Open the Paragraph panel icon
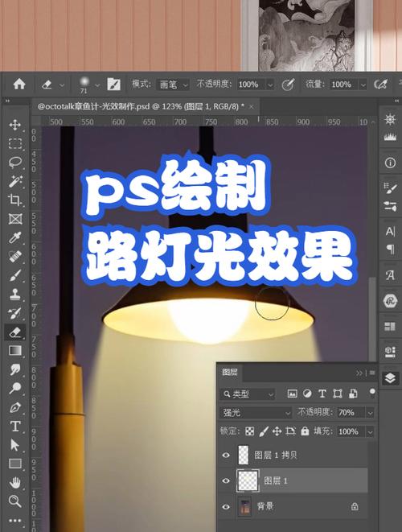 (390, 250)
